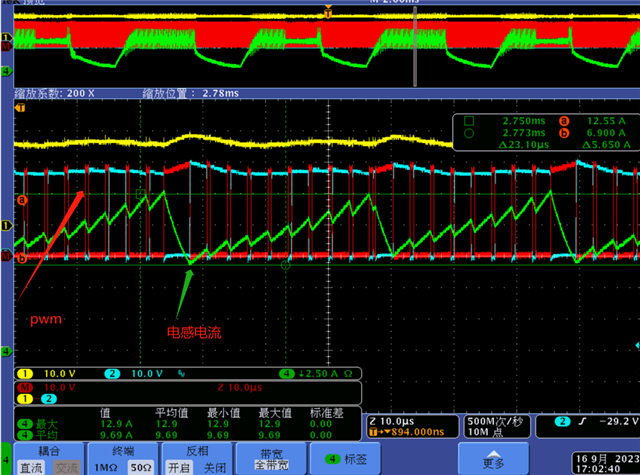Click the channel 4 ground marker beside the zoomed waveform
Screen dimensions: 640x475
coord(6,351)
